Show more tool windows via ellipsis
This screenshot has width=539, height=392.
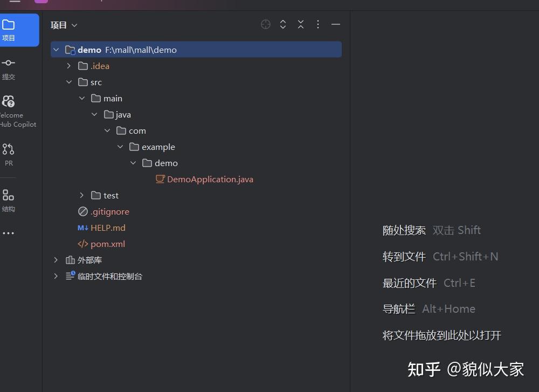click(8, 233)
